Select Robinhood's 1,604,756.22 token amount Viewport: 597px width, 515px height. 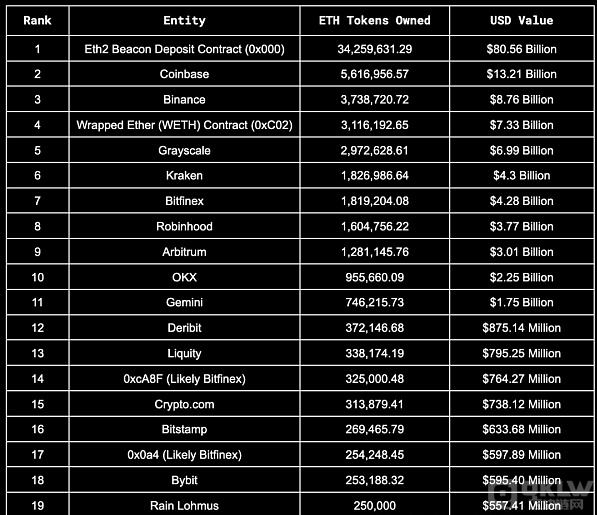click(375, 226)
